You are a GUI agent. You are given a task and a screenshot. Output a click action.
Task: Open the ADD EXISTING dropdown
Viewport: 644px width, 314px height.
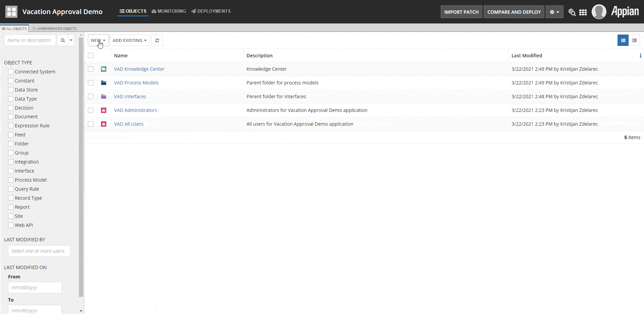pyautogui.click(x=130, y=40)
